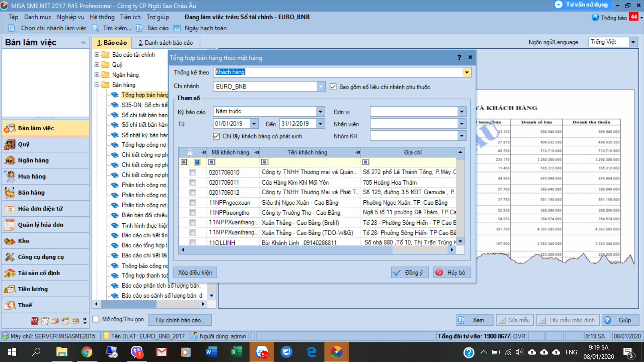
Task: Open the Tiền lương payroll icon
Action: pyautogui.click(x=10, y=289)
